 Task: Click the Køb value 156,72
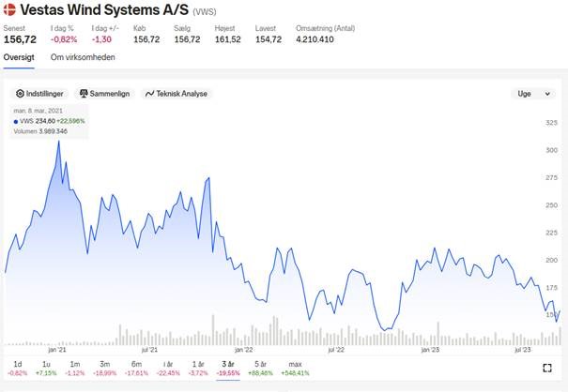[x=146, y=39]
